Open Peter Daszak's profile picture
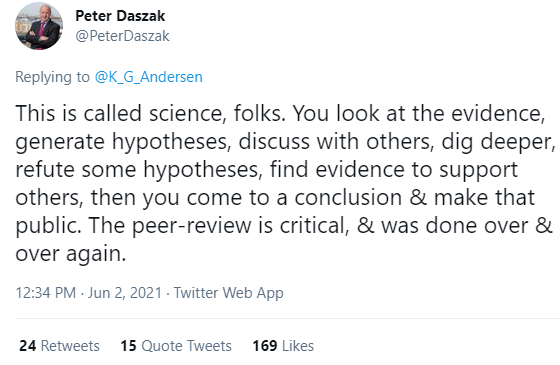This screenshot has height=365, width=560. pyautogui.click(x=39, y=26)
